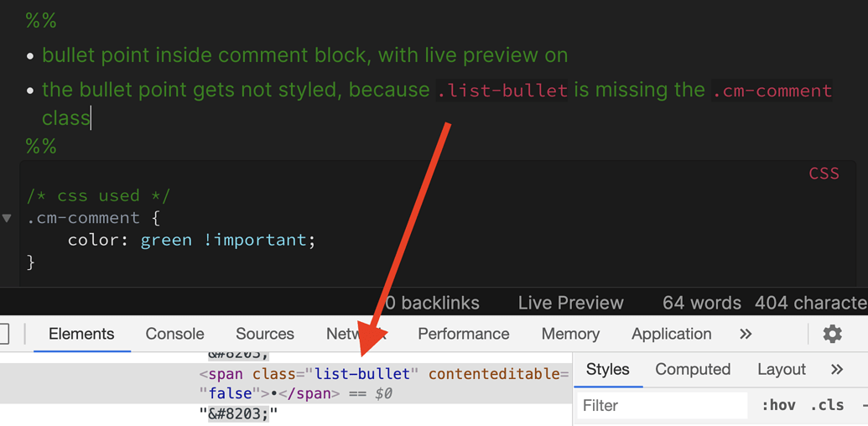Toggle the .cls class editor
Image resolution: width=868 pixels, height=426 pixels.
(827, 405)
